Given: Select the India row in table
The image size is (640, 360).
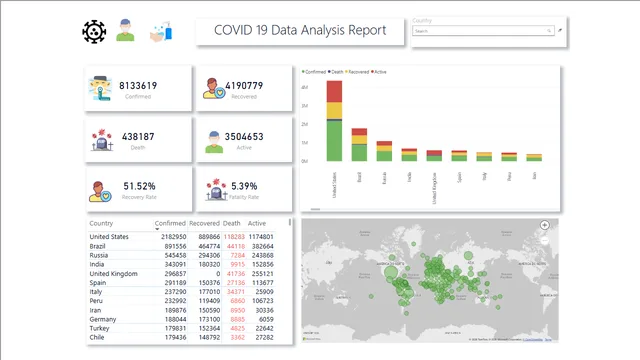Looking at the screenshot, I should pos(182,264).
